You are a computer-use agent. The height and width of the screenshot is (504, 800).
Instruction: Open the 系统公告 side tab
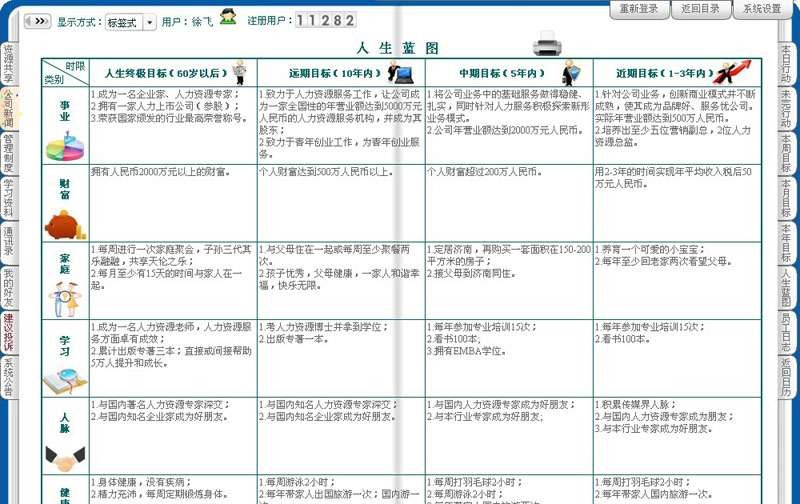click(x=8, y=377)
